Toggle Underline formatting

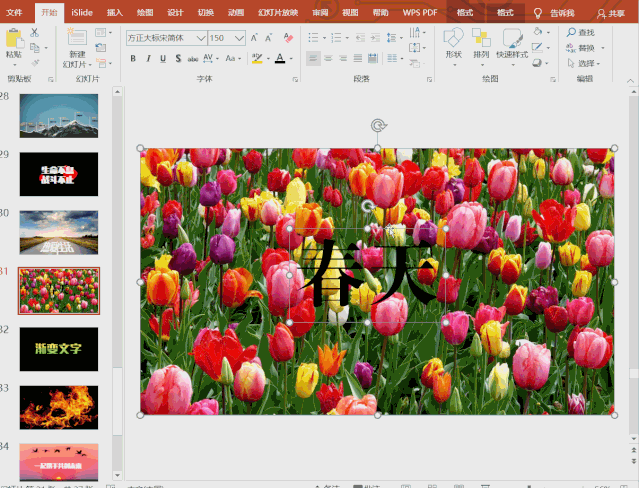point(163,59)
